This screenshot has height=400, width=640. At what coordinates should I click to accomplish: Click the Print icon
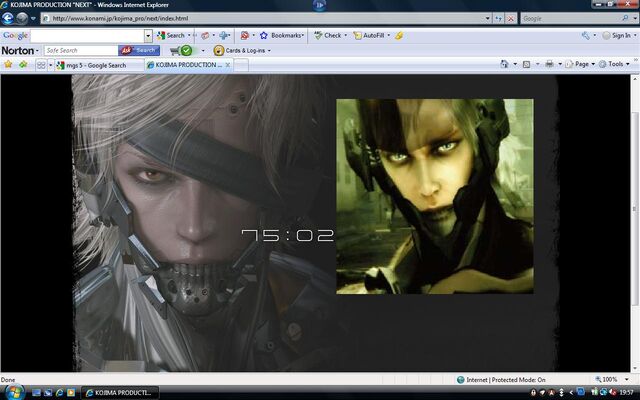coord(550,64)
